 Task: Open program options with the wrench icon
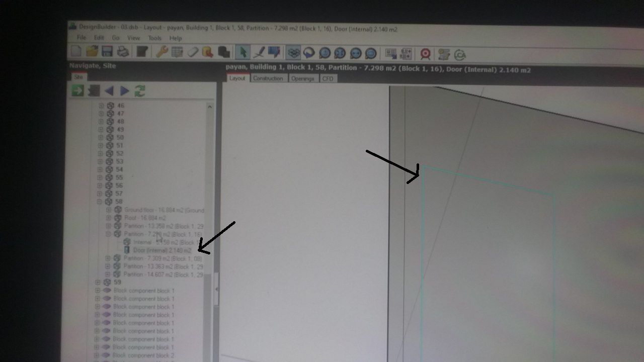(x=162, y=52)
